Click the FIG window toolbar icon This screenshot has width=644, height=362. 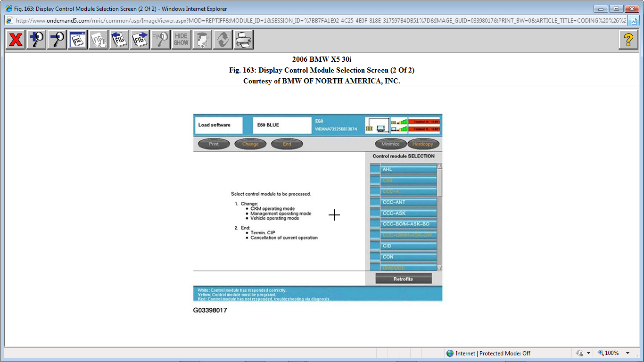pos(78,40)
